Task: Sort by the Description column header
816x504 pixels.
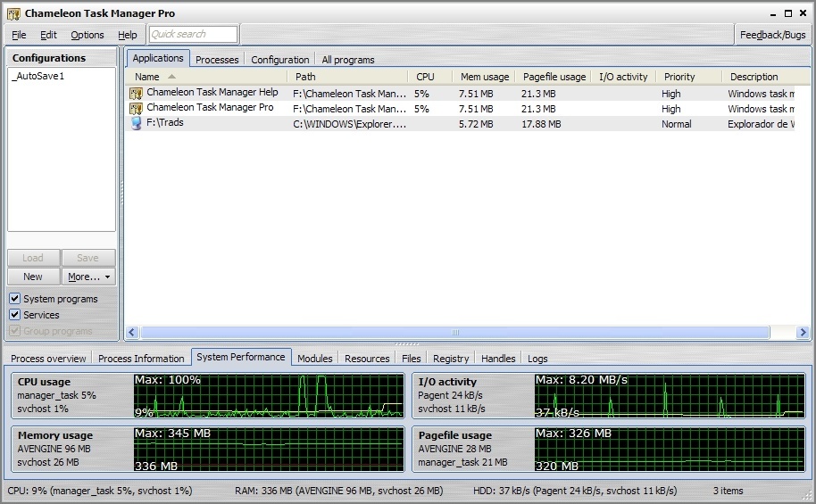Action: click(765, 77)
